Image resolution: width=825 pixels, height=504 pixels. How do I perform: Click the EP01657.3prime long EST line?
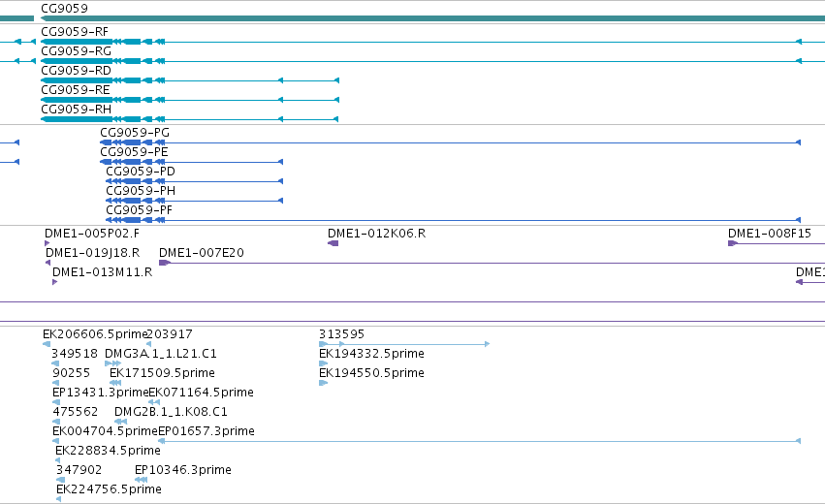(479, 441)
